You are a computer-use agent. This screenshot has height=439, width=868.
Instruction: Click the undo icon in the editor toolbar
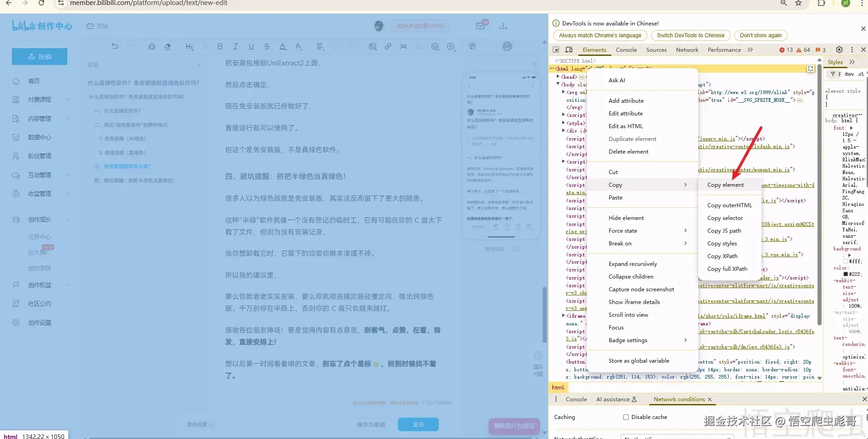coord(115,46)
